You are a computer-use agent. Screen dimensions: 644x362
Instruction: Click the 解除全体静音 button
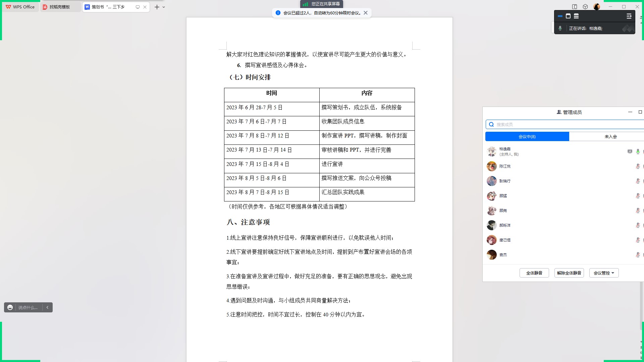[x=569, y=273]
